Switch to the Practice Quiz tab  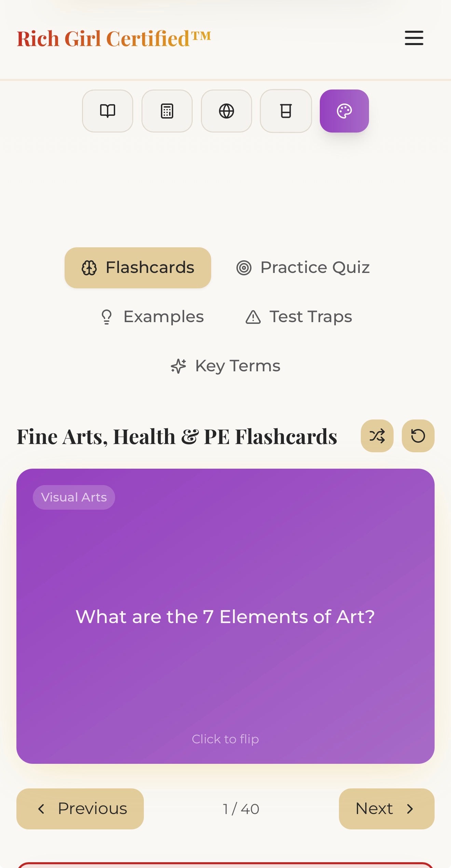point(303,267)
